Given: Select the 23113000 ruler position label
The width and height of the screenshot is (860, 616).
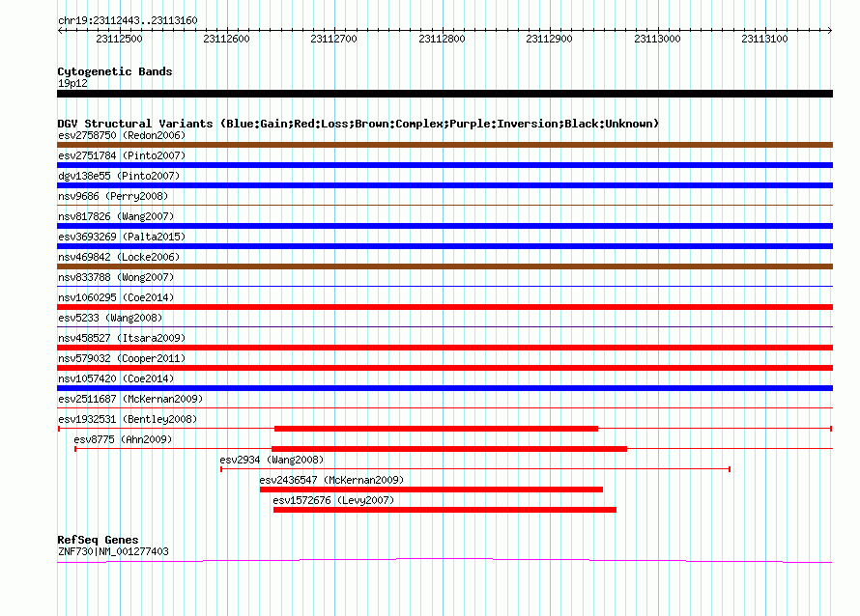Looking at the screenshot, I should [x=657, y=39].
